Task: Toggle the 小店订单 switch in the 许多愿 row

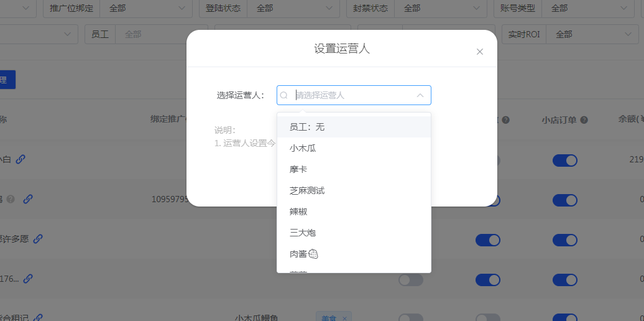Action: (564, 240)
